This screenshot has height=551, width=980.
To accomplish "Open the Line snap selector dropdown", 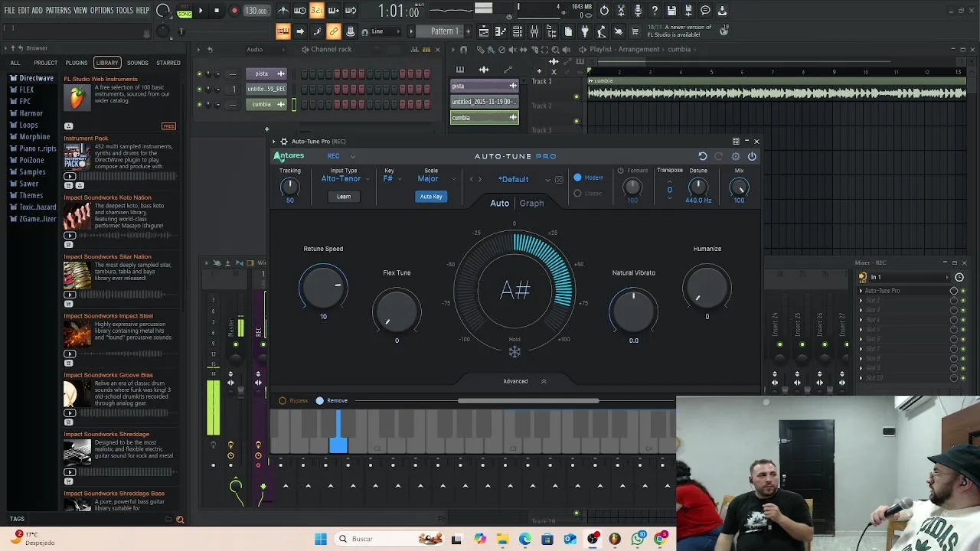I will (387, 31).
